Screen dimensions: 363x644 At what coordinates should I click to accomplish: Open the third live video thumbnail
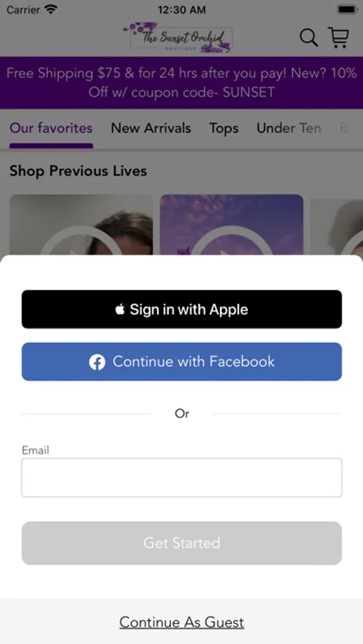pos(337,227)
